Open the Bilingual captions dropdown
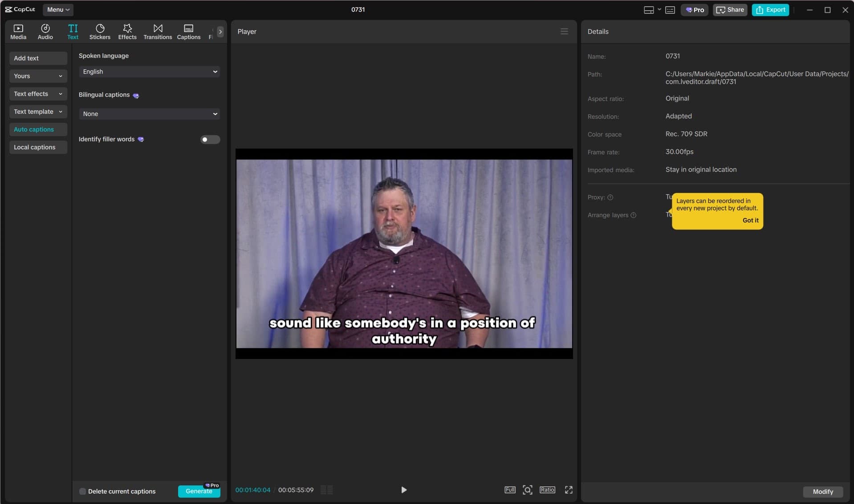This screenshot has width=854, height=504. point(149,113)
